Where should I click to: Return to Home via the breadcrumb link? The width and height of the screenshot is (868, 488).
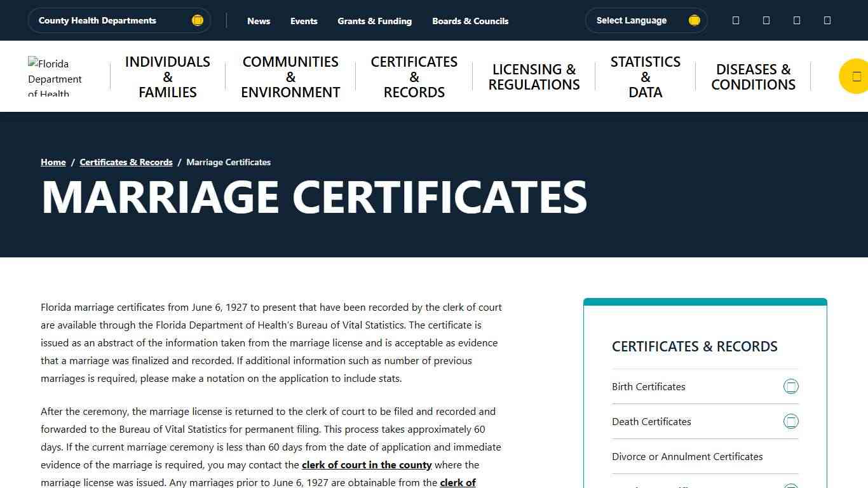point(53,162)
